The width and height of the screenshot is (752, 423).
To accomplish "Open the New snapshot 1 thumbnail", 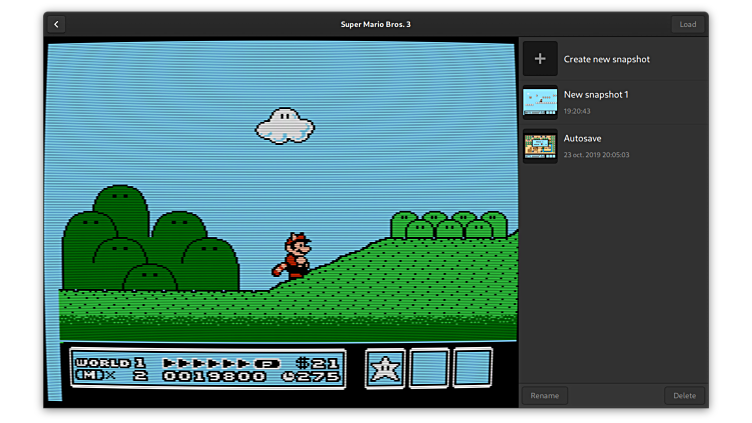I will [540, 102].
